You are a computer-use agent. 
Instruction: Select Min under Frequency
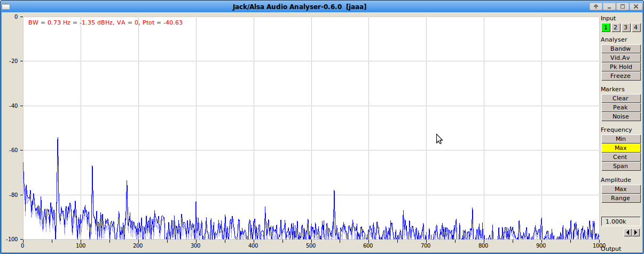(x=621, y=139)
